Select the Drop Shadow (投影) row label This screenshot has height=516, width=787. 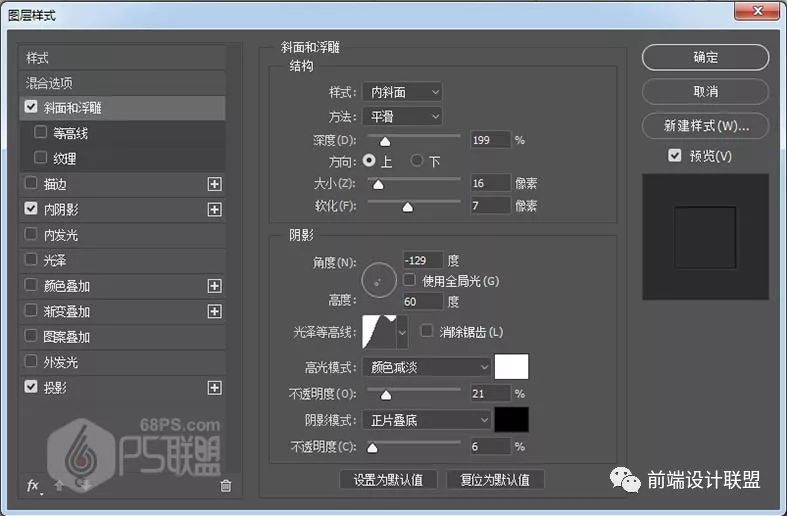(55, 388)
